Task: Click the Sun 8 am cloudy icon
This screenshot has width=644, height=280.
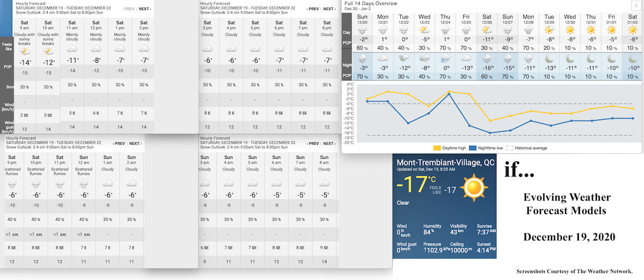Action: pos(325,184)
